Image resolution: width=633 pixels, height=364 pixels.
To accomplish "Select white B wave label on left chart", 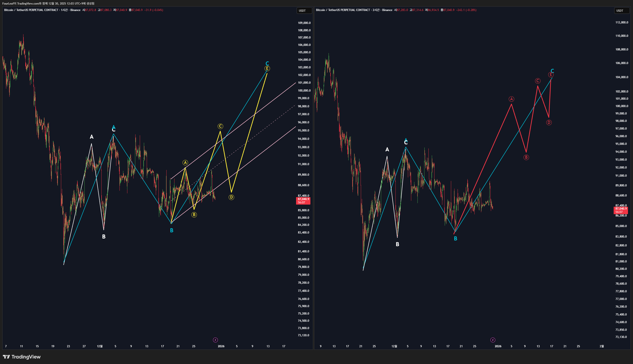I will (104, 237).
